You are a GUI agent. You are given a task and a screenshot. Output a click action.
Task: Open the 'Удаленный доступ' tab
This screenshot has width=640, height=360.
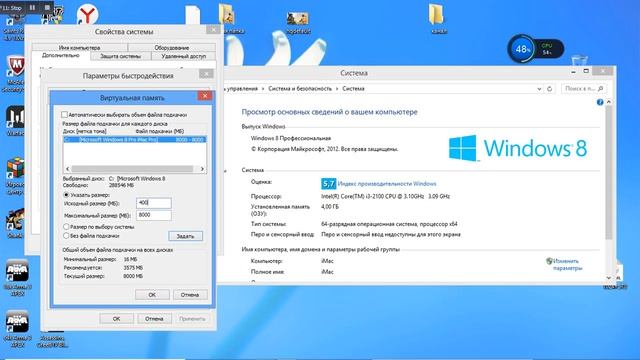pyautogui.click(x=183, y=56)
